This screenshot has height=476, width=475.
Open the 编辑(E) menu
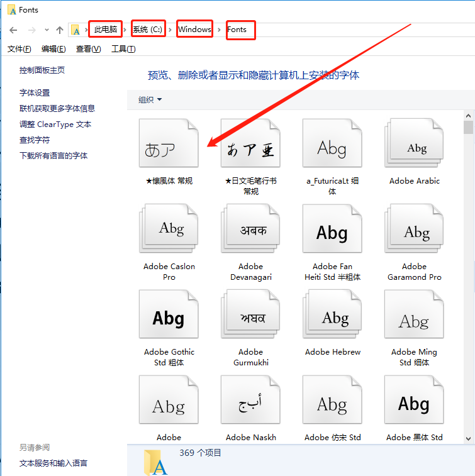pyautogui.click(x=53, y=49)
